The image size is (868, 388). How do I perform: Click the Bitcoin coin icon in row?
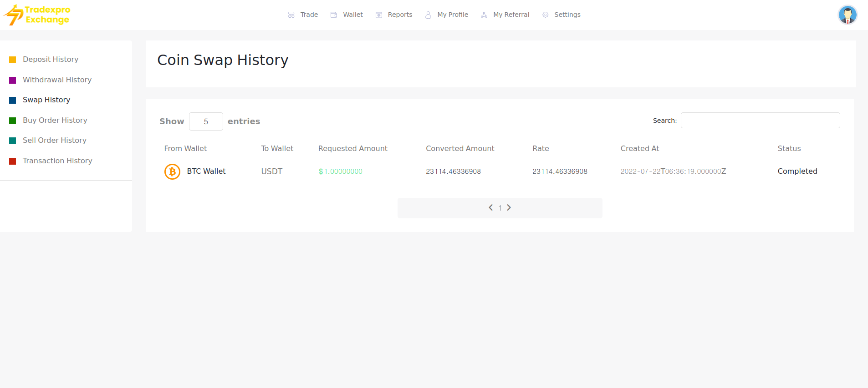coord(172,171)
